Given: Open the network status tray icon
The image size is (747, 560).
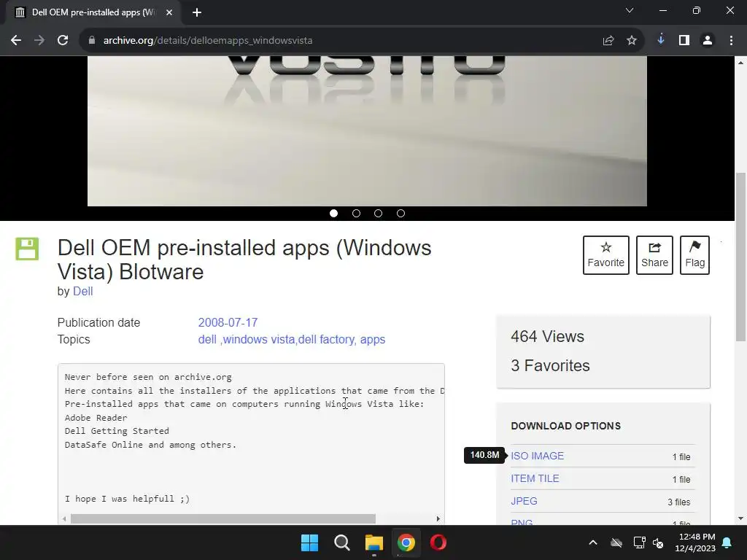Looking at the screenshot, I should coord(639,542).
